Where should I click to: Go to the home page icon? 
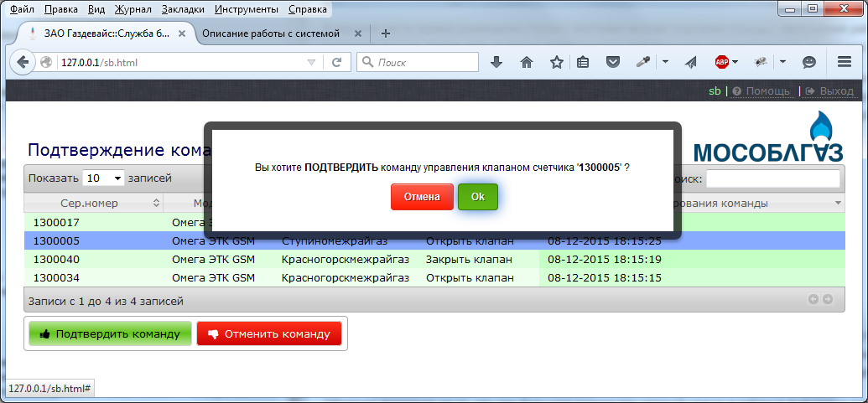tap(527, 62)
